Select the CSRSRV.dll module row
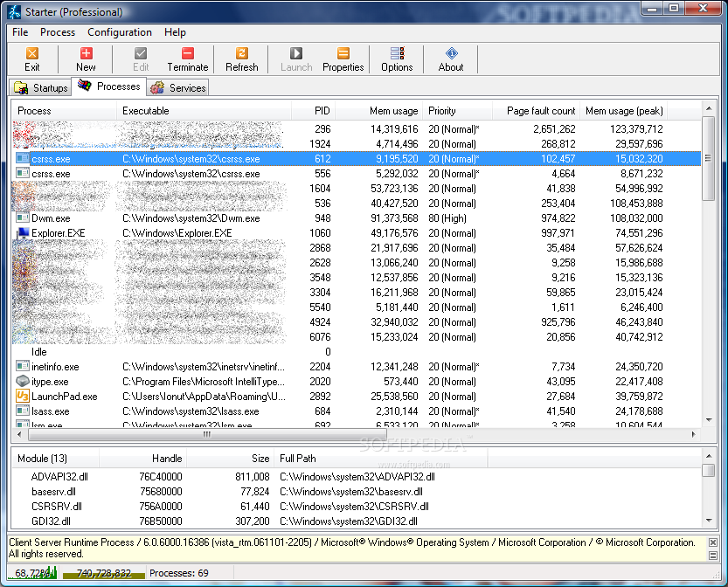Screen dimensions: 728x587 point(356,507)
